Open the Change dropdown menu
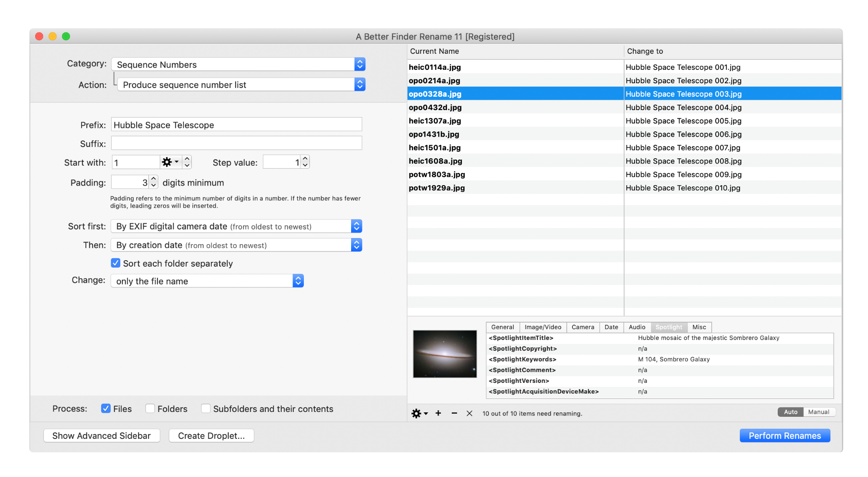 point(207,281)
